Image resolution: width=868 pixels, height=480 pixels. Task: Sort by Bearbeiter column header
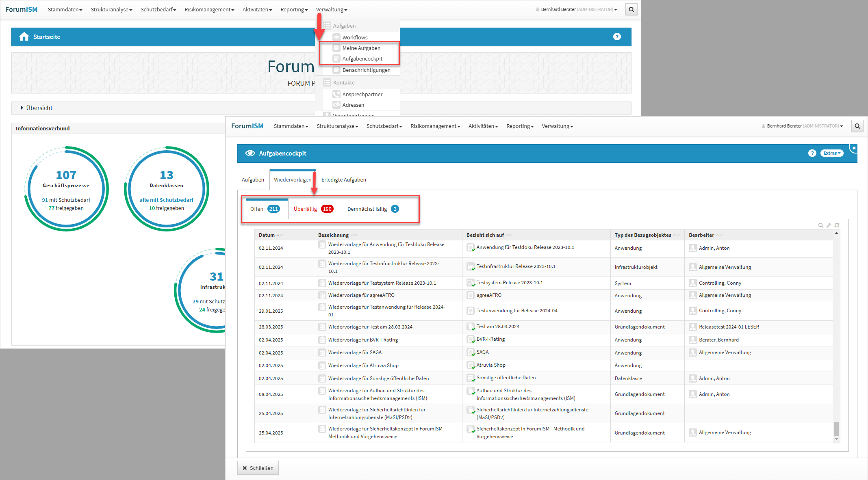point(701,235)
